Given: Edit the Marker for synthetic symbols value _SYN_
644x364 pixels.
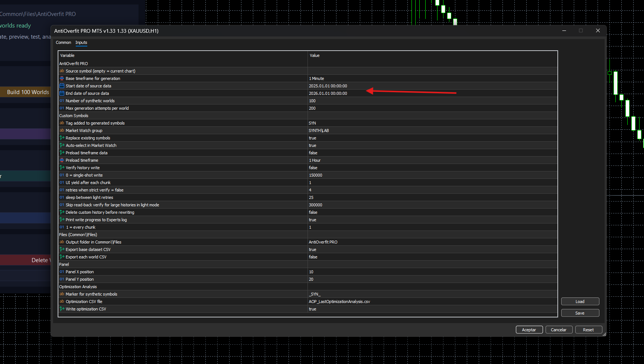Looking at the screenshot, I should coord(432,294).
